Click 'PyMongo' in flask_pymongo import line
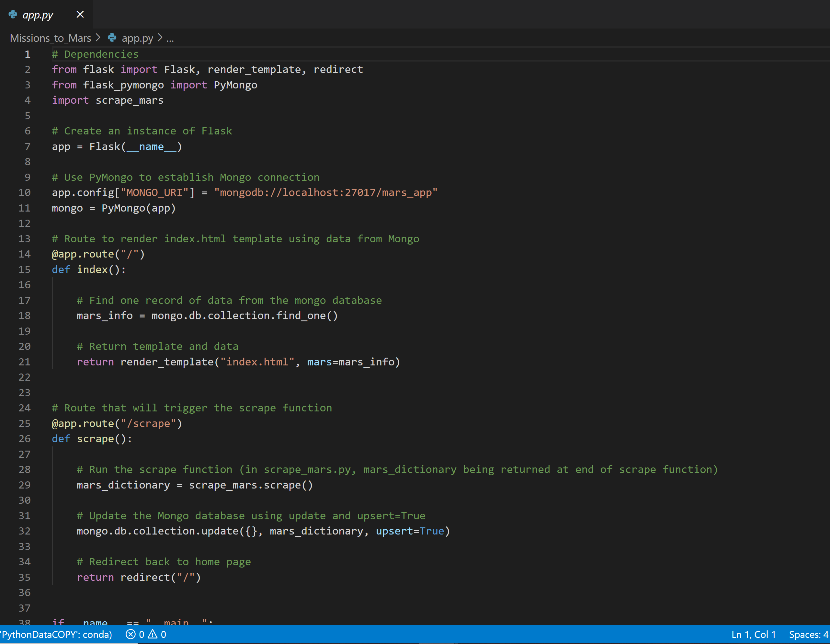The width and height of the screenshot is (830, 644). point(235,85)
